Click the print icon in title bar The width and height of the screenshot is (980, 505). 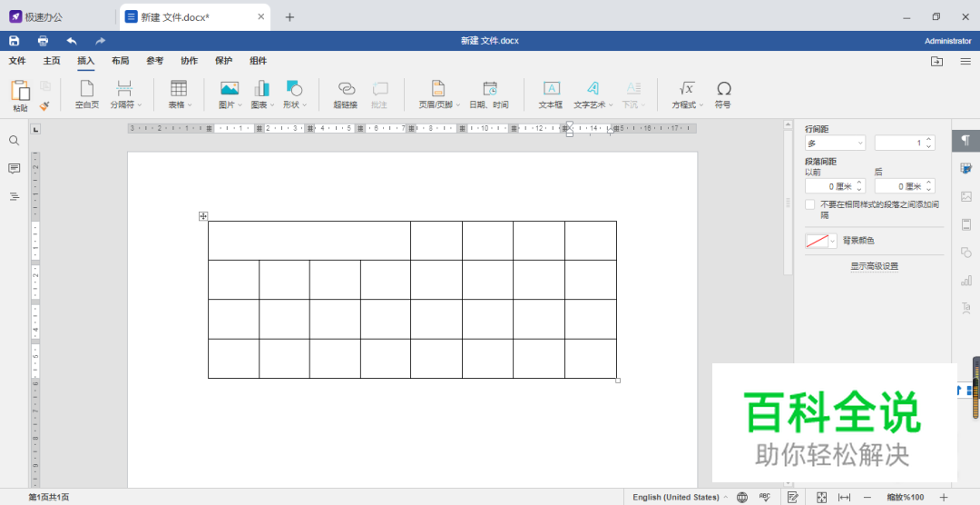[x=43, y=41]
